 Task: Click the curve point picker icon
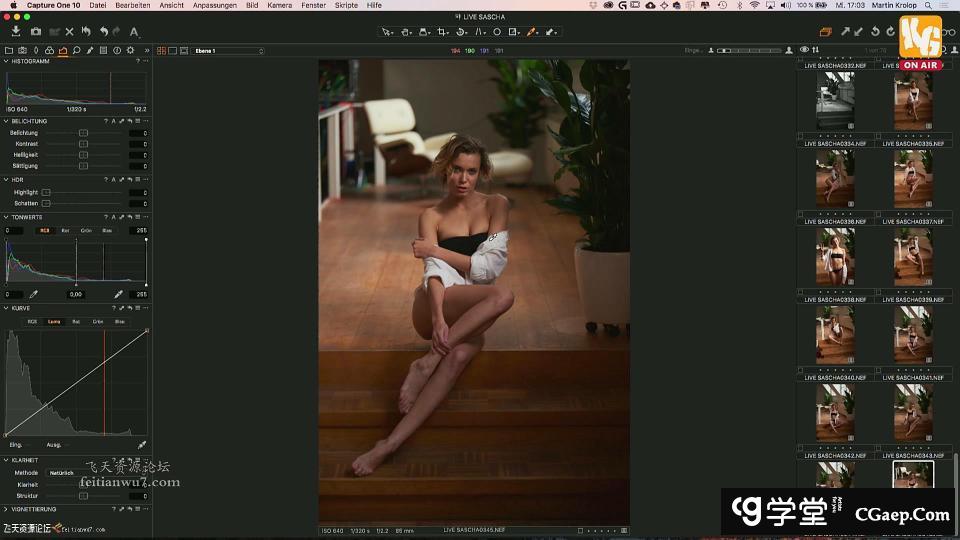pos(141,444)
